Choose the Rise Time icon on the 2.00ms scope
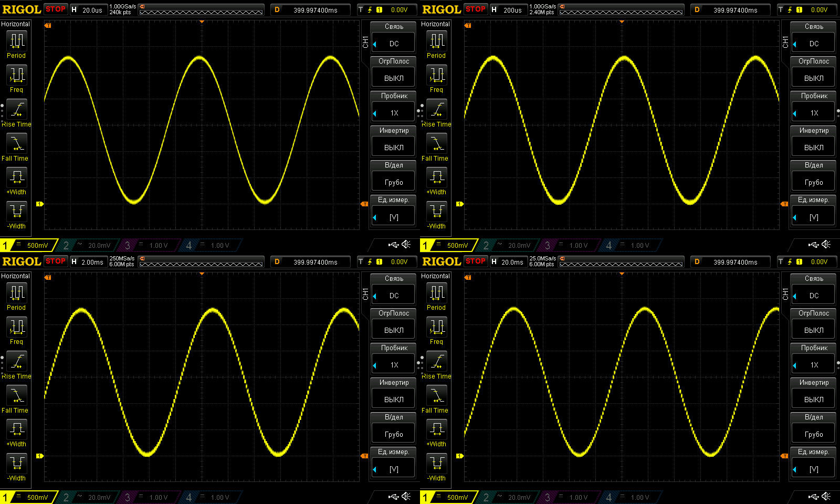Screen dimensions: 840x504 click(x=16, y=362)
